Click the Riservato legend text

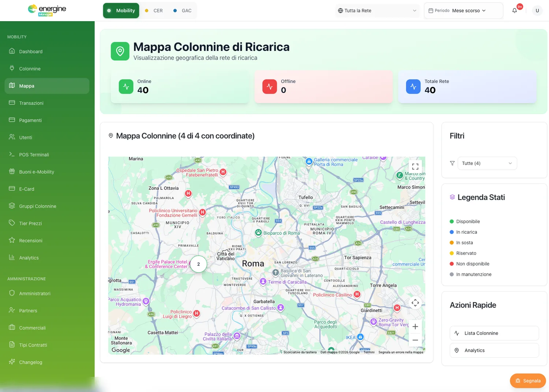[x=466, y=253]
